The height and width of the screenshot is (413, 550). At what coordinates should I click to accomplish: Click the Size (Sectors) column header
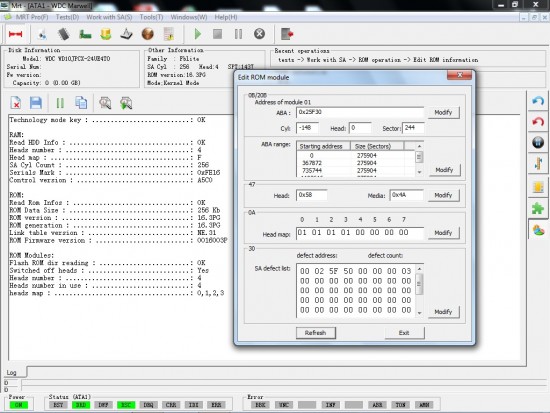pyautogui.click(x=377, y=146)
